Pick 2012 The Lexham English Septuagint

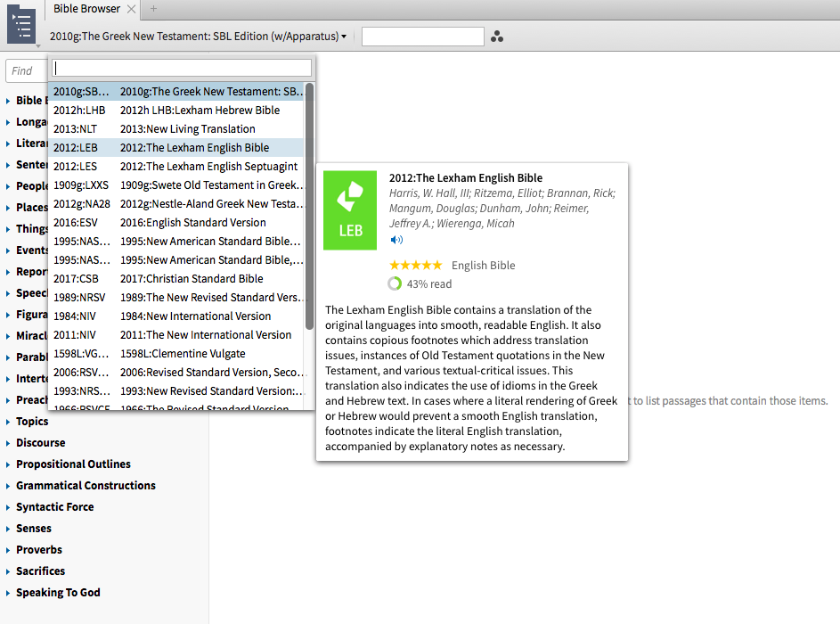tap(175, 167)
